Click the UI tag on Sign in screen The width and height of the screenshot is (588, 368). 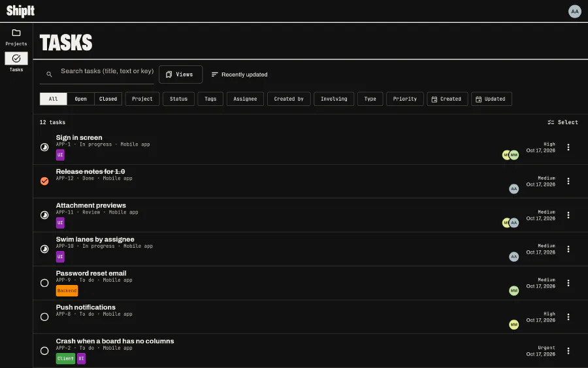click(x=60, y=155)
